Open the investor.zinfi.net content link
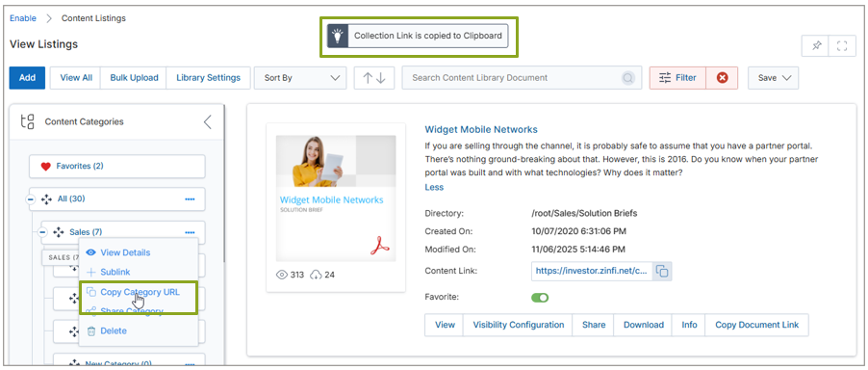The height and width of the screenshot is (370, 868). click(x=592, y=272)
